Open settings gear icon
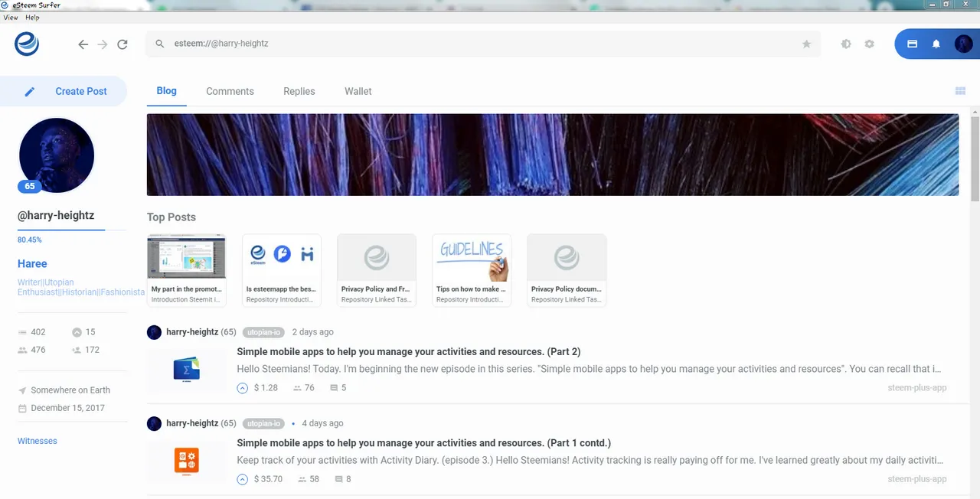This screenshot has height=499, width=980. coord(869,44)
